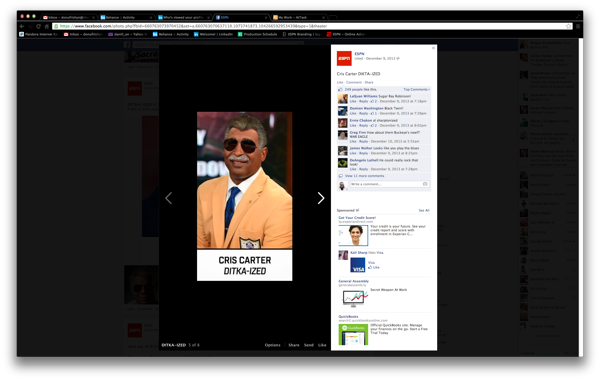Reply to Damion Washington's comment
Viewport: 600px width, 380px height.
point(363,113)
